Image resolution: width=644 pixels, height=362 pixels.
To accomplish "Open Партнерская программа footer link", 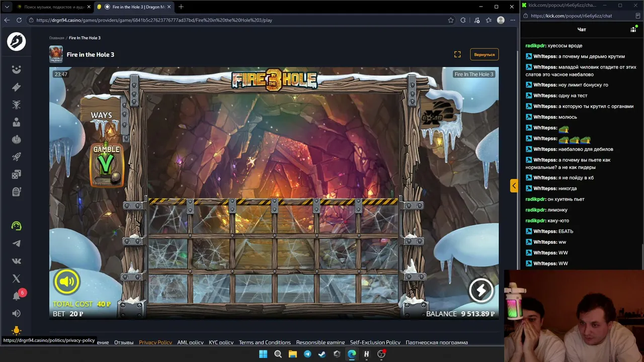I will (437, 342).
